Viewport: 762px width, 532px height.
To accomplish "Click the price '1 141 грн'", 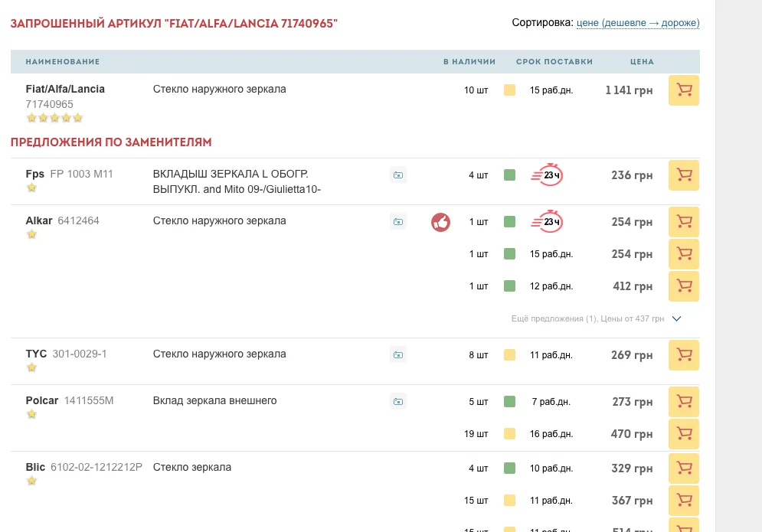I will point(629,90).
